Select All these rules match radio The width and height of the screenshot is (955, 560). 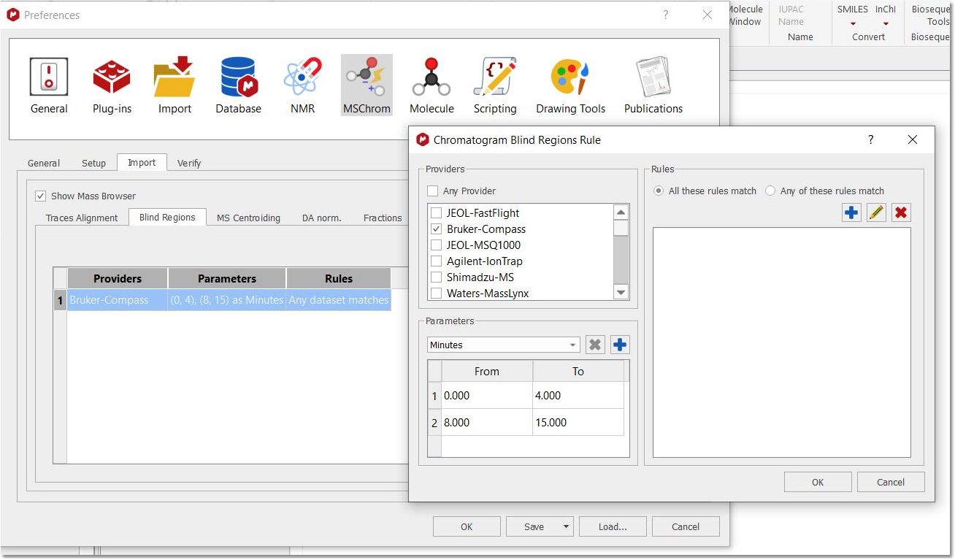click(x=659, y=191)
